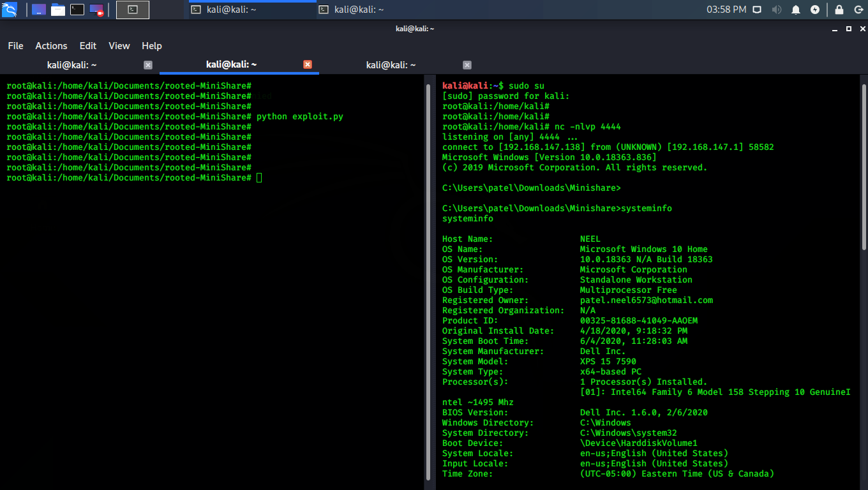Screen dimensions: 868x490
Task: Click Windows Directory 'C:\Windows' value
Action: click(x=605, y=423)
